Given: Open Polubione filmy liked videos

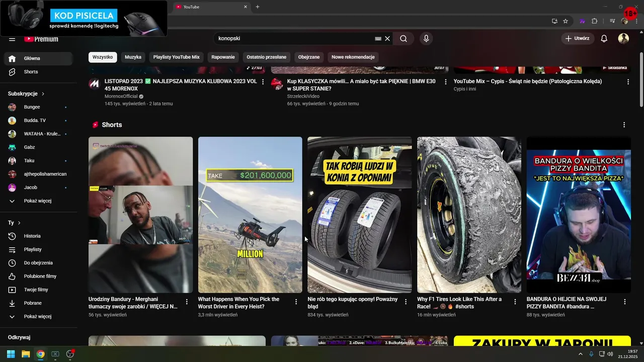Looking at the screenshot, I should [x=39, y=276].
